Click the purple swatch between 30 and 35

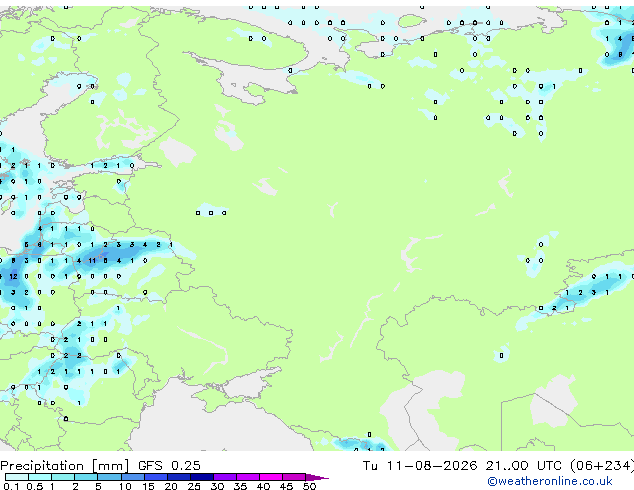click(x=225, y=477)
